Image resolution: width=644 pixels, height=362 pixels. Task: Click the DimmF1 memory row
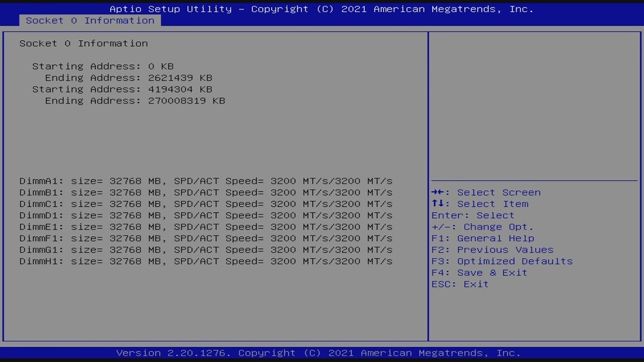click(206, 238)
